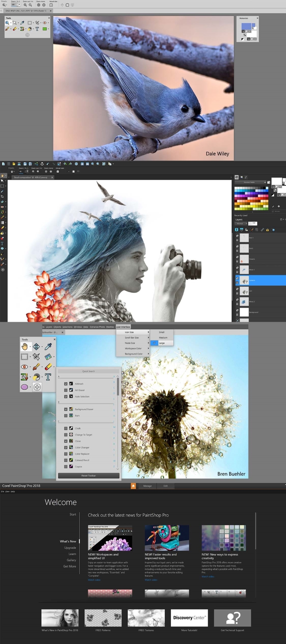Uncheck the Airbrush tool checkbox

click(x=66, y=384)
